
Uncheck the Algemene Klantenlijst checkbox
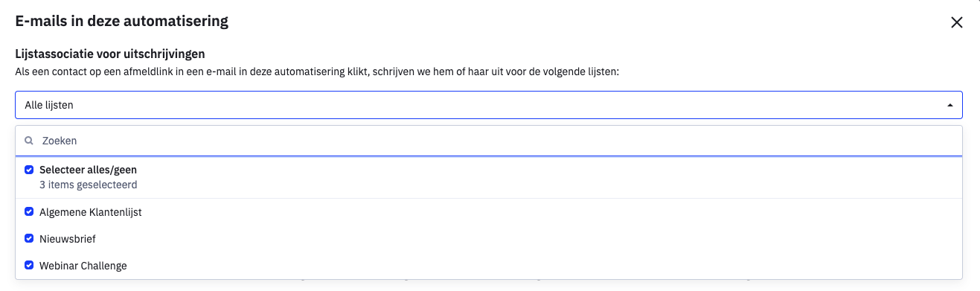click(29, 212)
